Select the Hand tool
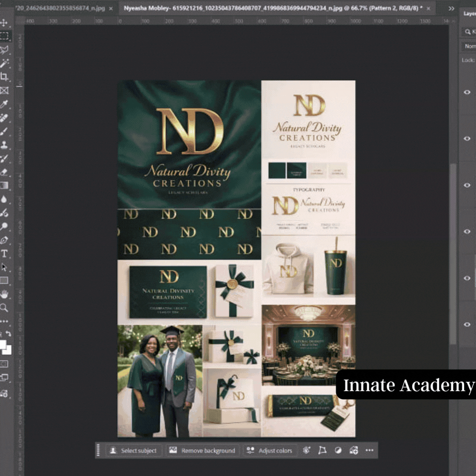 [x=4, y=294]
